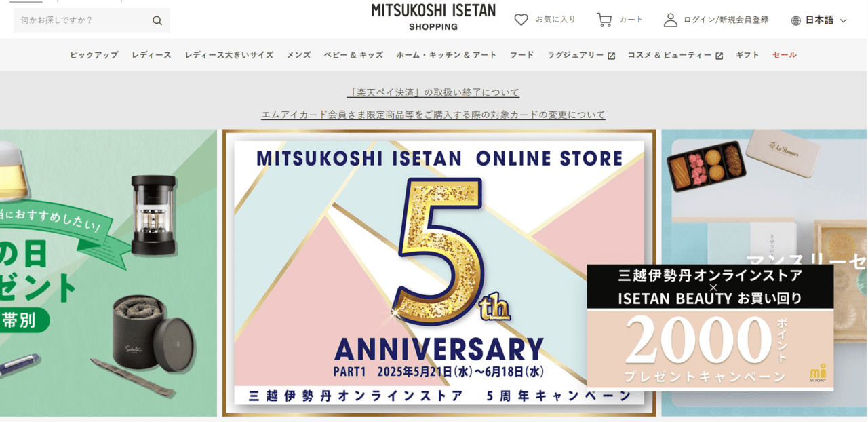This screenshot has height=422, width=868.
Task: Open the 楽天ペイ決済 termination notice link
Action: point(433,92)
